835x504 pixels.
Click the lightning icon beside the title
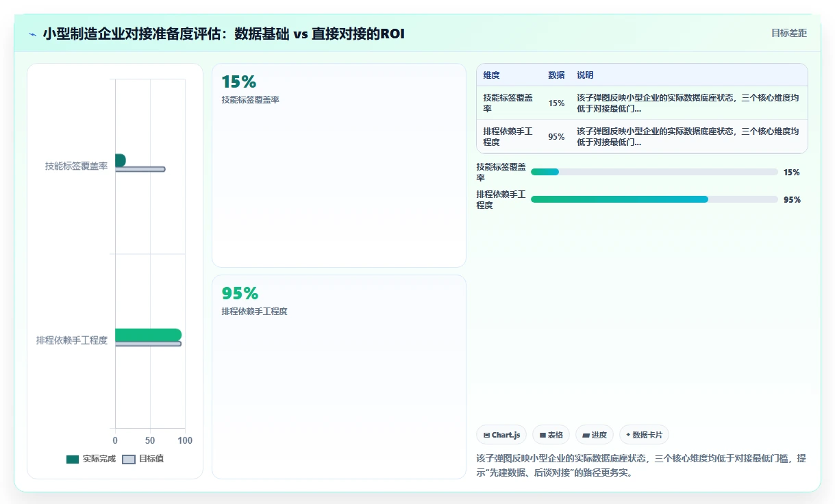[33, 34]
